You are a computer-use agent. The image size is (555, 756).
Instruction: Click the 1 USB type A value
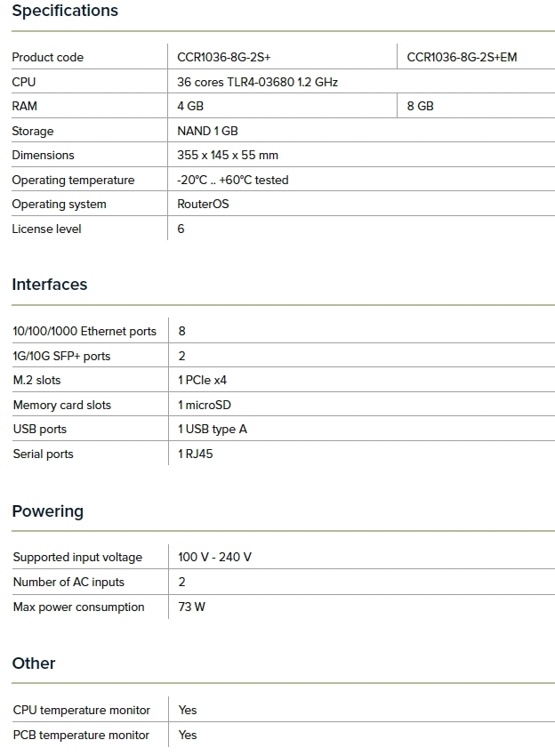coord(213,429)
